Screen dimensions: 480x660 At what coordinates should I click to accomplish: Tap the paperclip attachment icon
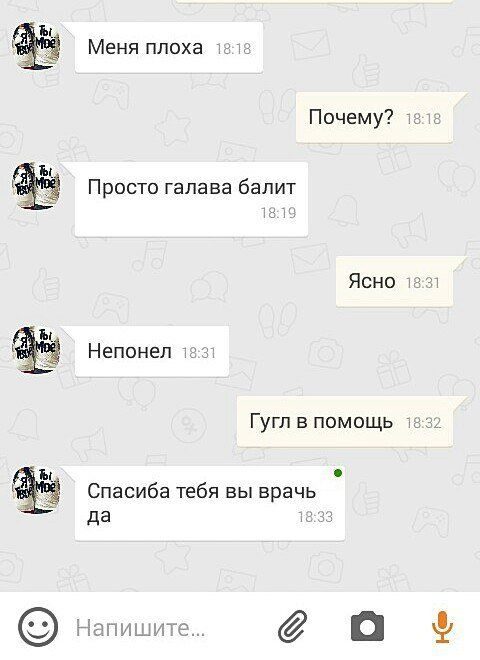click(293, 627)
